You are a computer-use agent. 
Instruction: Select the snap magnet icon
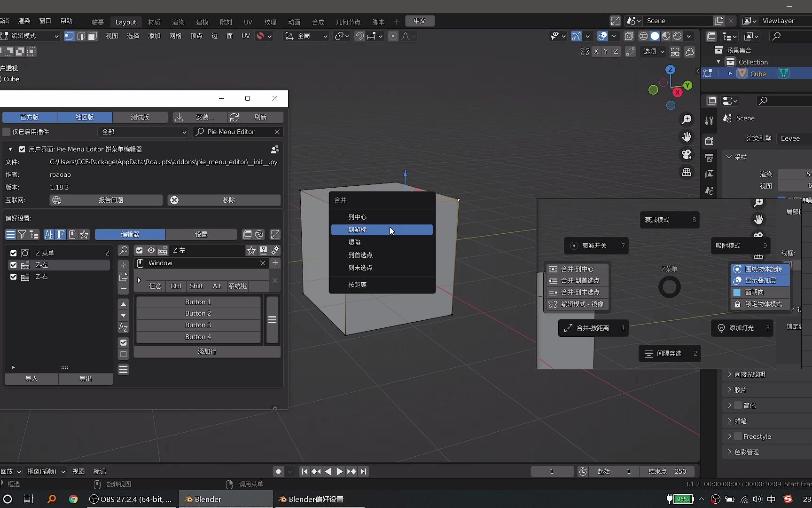(359, 36)
